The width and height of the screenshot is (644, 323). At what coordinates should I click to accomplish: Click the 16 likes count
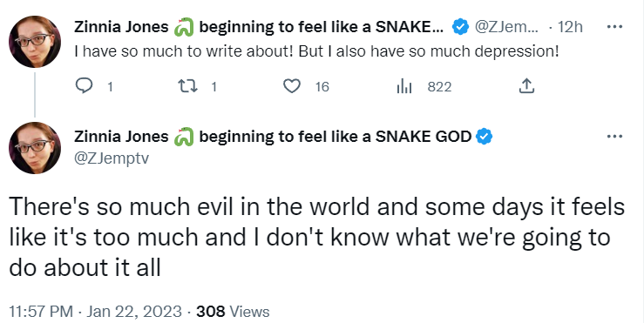[x=322, y=86]
